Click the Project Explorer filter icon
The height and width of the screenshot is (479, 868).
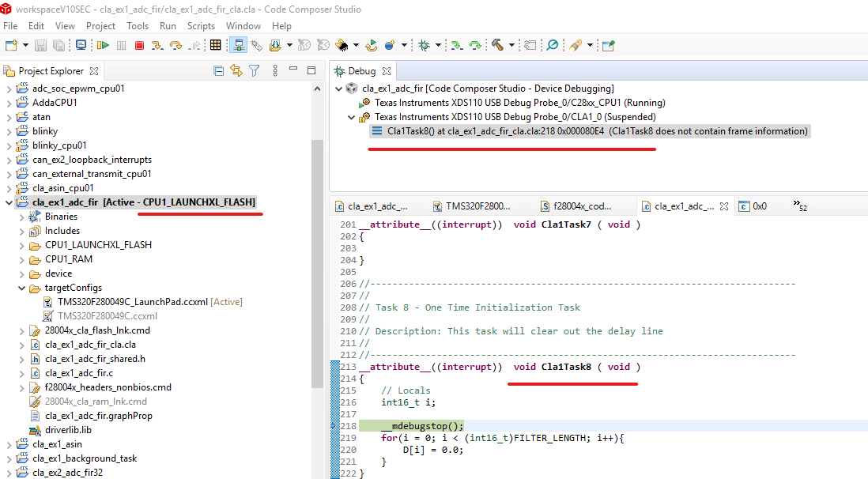pyautogui.click(x=254, y=71)
